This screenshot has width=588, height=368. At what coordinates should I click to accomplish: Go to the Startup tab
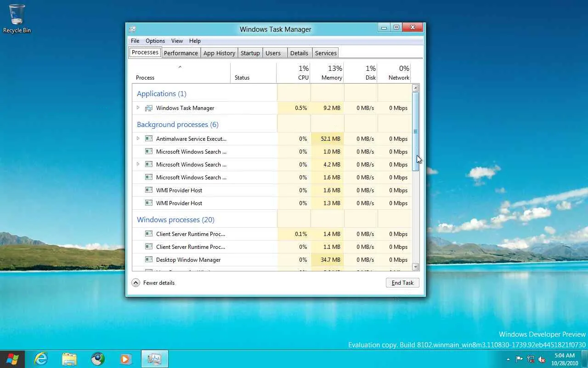(x=250, y=53)
